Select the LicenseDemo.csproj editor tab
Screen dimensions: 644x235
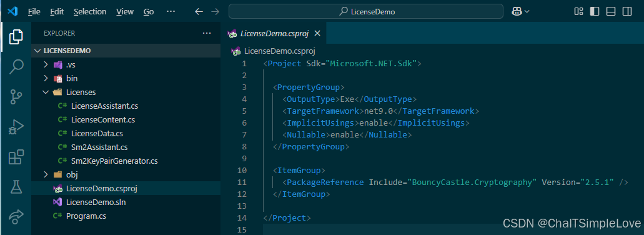pos(274,33)
